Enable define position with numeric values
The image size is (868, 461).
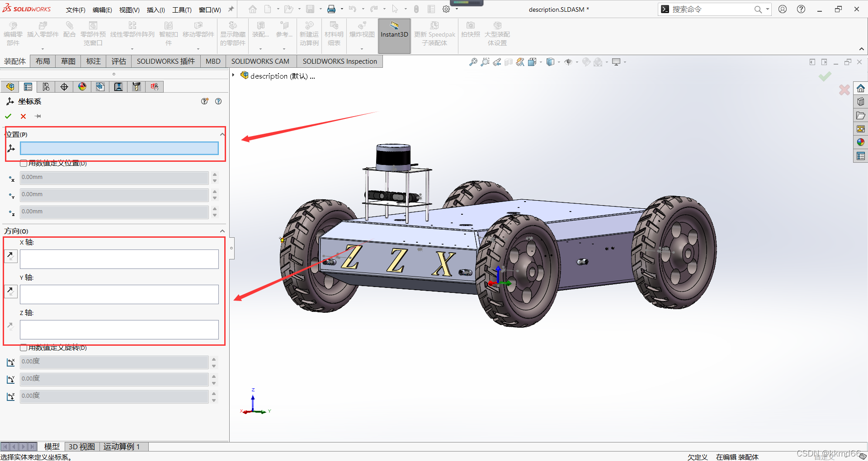coord(24,163)
